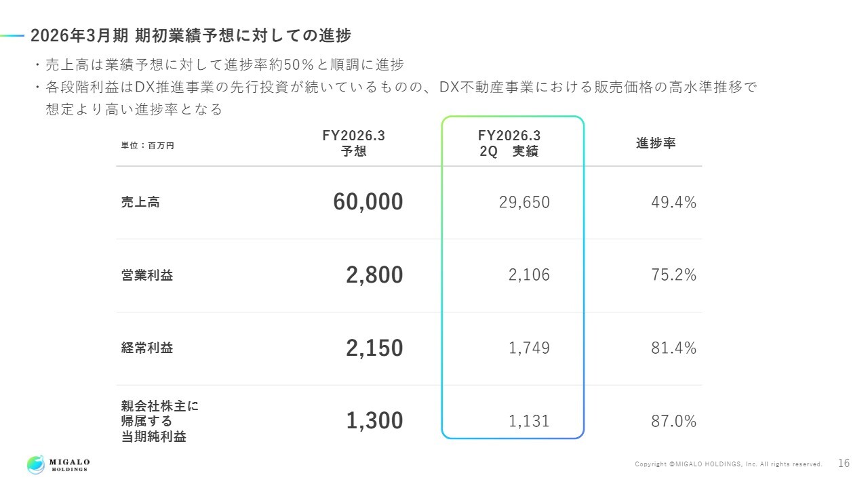Select the FY2026.3 2Q 実績 column header
The image size is (868, 488).
click(509, 143)
